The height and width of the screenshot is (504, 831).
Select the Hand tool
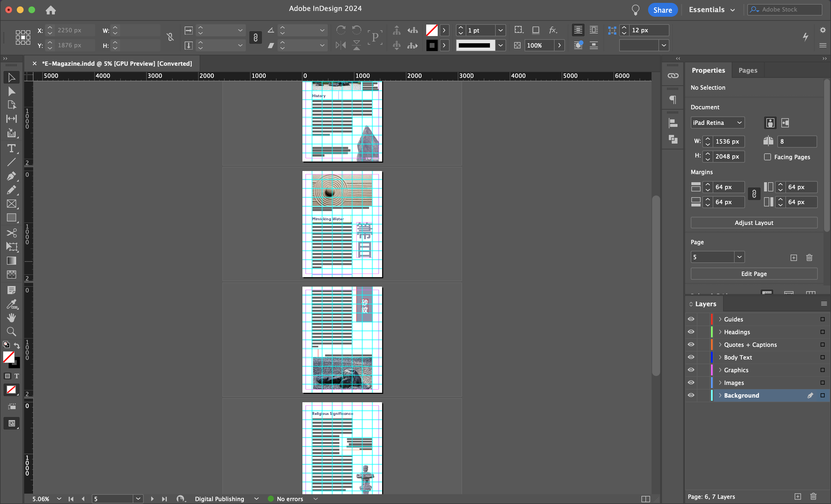[12, 318]
